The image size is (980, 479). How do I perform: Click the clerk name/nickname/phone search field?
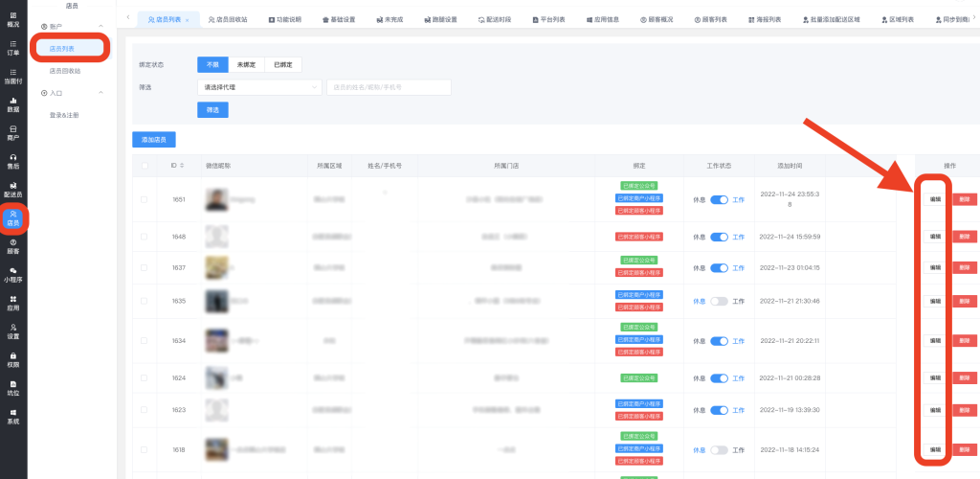389,87
